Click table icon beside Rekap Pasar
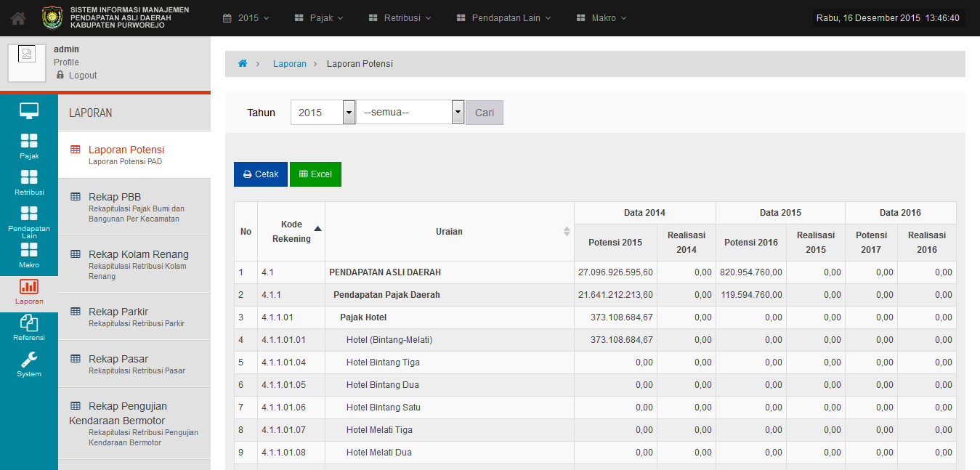The width and height of the screenshot is (980, 470). click(76, 359)
